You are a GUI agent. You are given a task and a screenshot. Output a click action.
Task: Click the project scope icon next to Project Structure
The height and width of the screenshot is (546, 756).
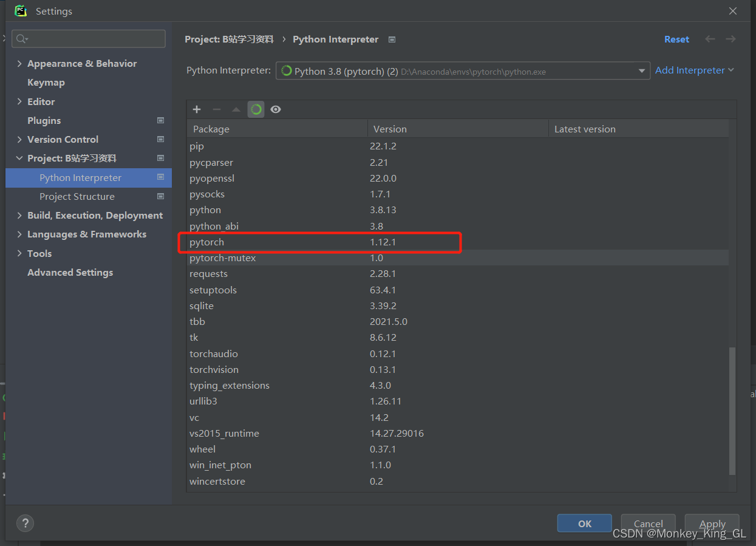160,196
